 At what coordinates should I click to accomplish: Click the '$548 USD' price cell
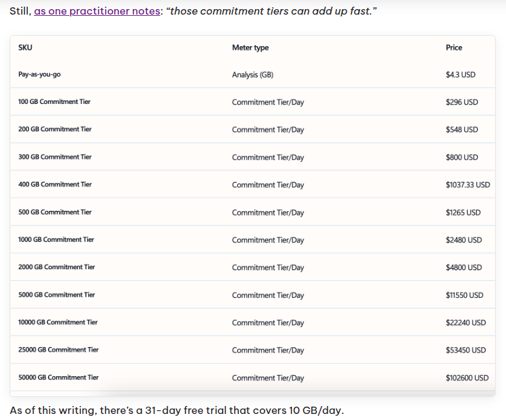point(462,129)
